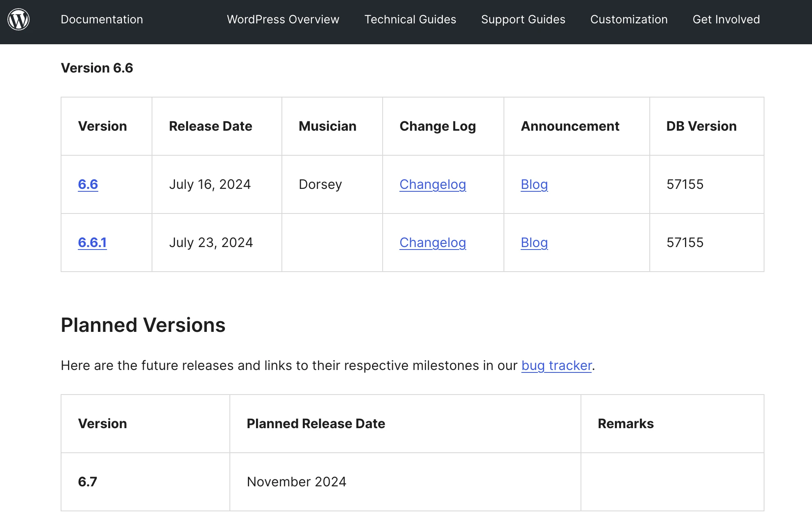812x531 pixels.
Task: Click the 'Announcement' column header
Action: click(x=570, y=126)
